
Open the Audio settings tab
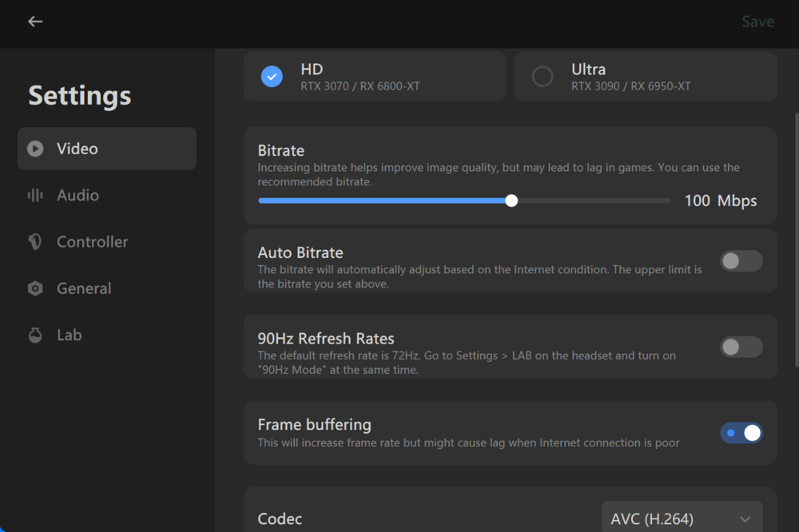pos(78,195)
